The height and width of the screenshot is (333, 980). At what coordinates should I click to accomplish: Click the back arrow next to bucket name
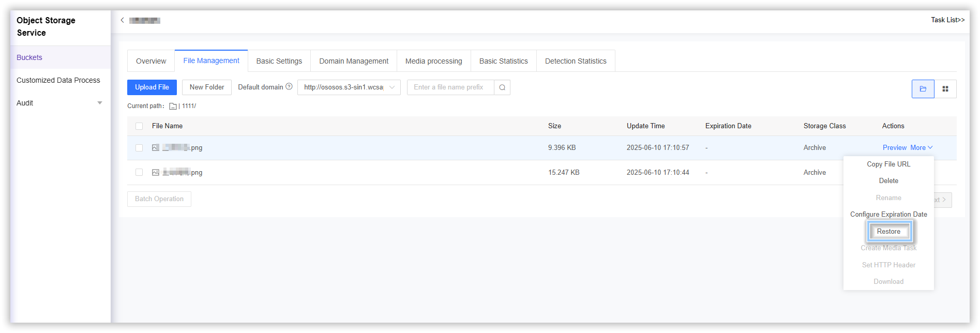click(122, 20)
